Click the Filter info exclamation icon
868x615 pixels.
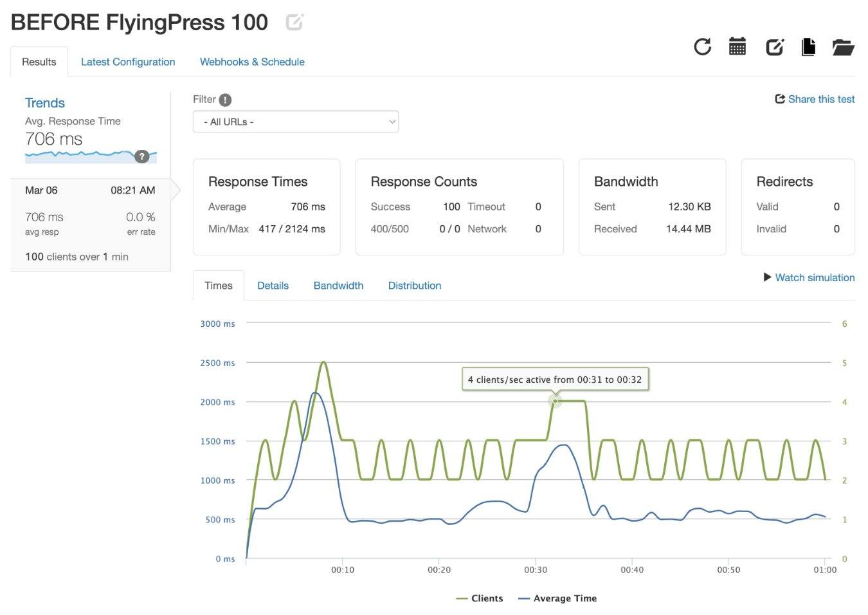coord(225,100)
